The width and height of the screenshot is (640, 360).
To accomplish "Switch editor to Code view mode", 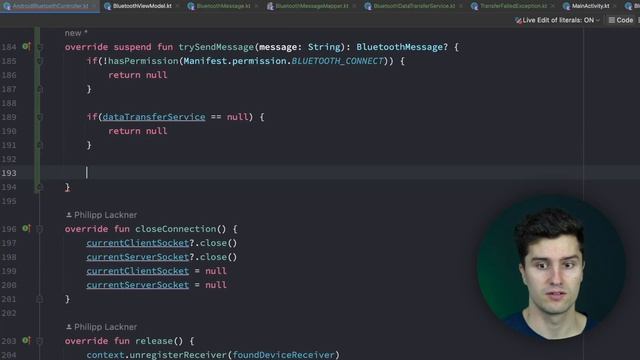I will pyautogui.click(x=621, y=20).
